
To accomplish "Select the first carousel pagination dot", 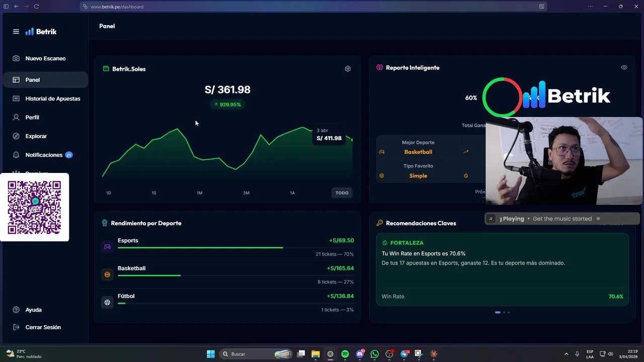I will 498,312.
